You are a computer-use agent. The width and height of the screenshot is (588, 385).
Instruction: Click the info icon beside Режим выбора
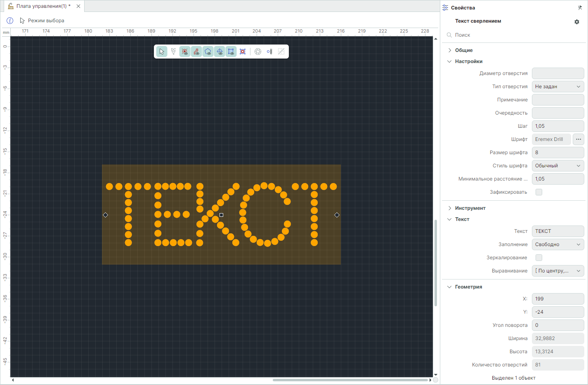click(10, 21)
